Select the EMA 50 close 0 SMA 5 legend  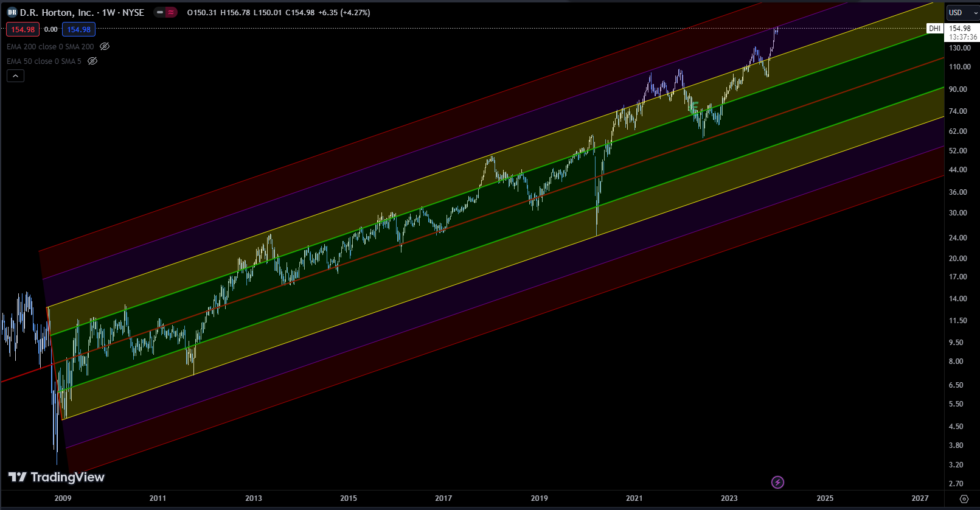tap(44, 61)
